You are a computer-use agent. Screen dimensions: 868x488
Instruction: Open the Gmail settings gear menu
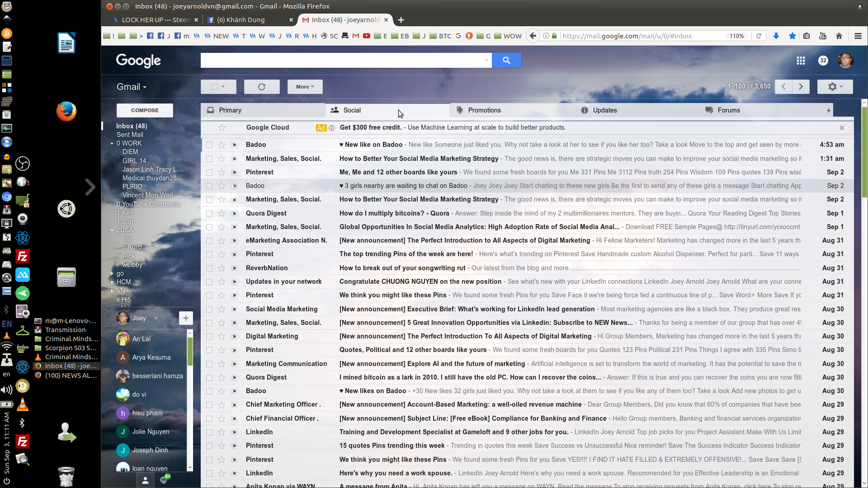(x=835, y=87)
